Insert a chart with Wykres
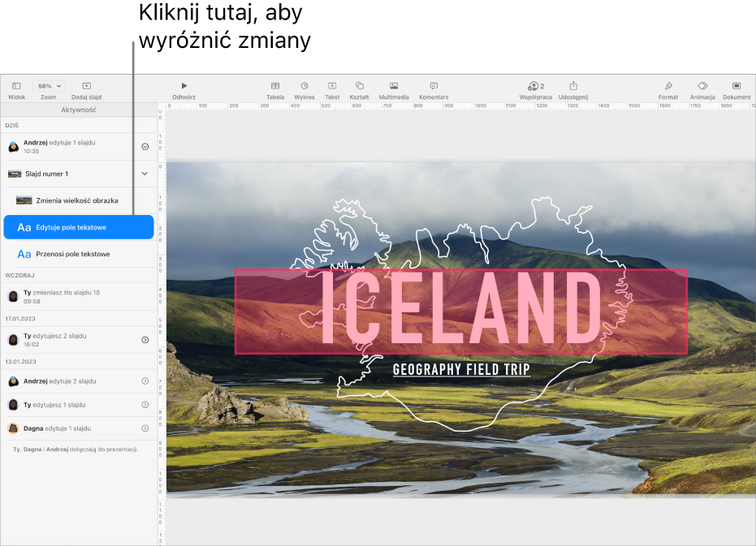 tap(305, 86)
